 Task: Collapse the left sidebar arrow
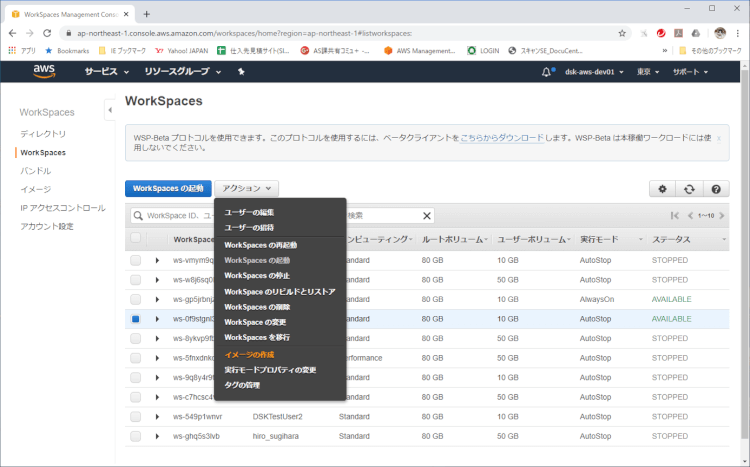(x=109, y=109)
